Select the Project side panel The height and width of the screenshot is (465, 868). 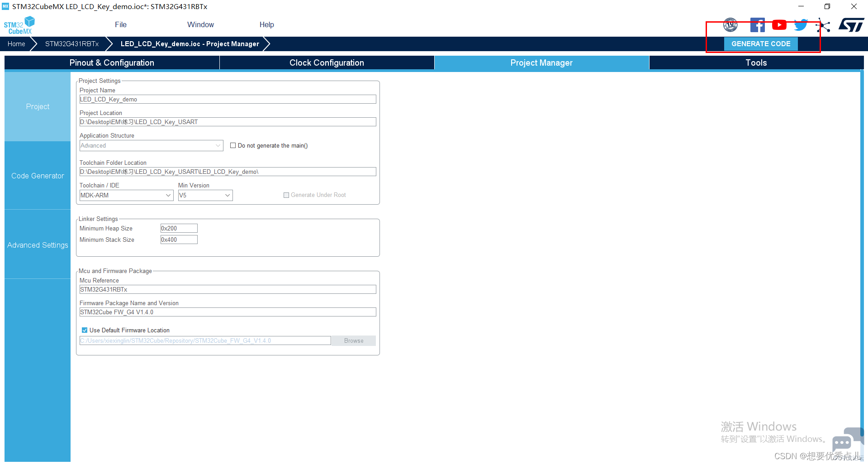pos(38,106)
